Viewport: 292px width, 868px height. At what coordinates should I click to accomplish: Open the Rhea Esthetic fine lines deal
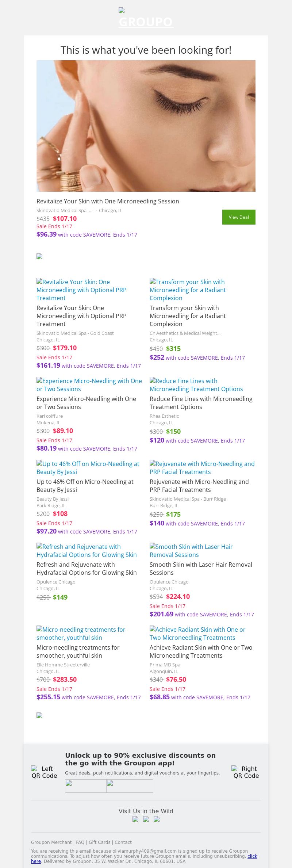point(201,402)
